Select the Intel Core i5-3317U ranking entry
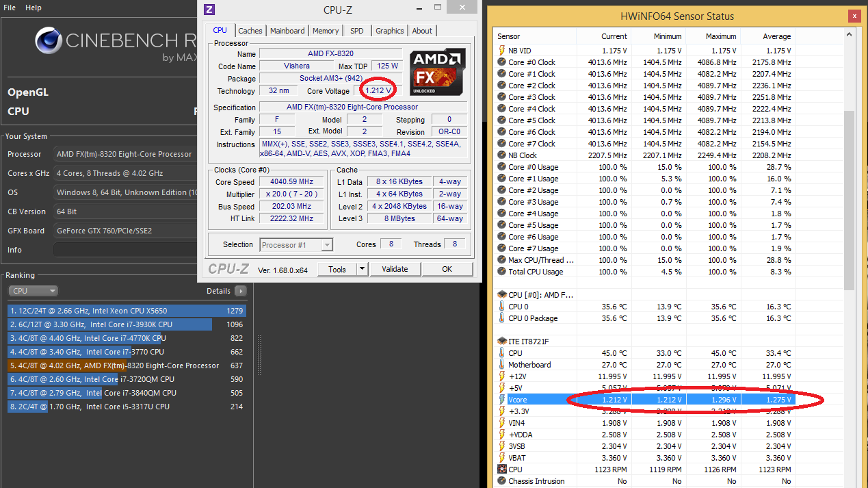 [x=127, y=407]
